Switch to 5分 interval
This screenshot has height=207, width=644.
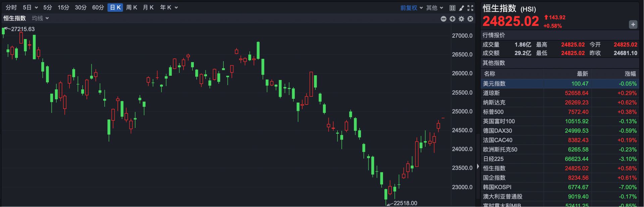48,7
